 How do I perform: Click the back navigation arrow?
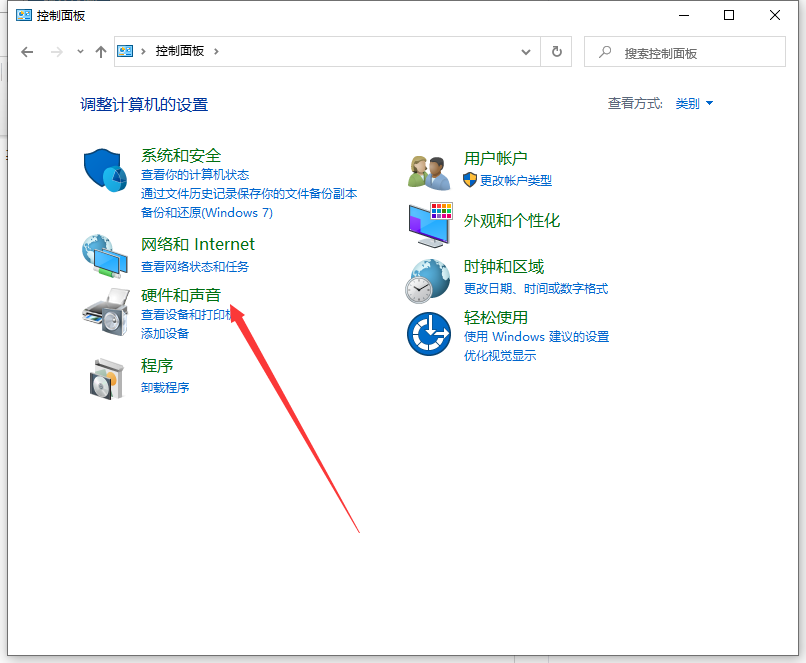click(27, 52)
